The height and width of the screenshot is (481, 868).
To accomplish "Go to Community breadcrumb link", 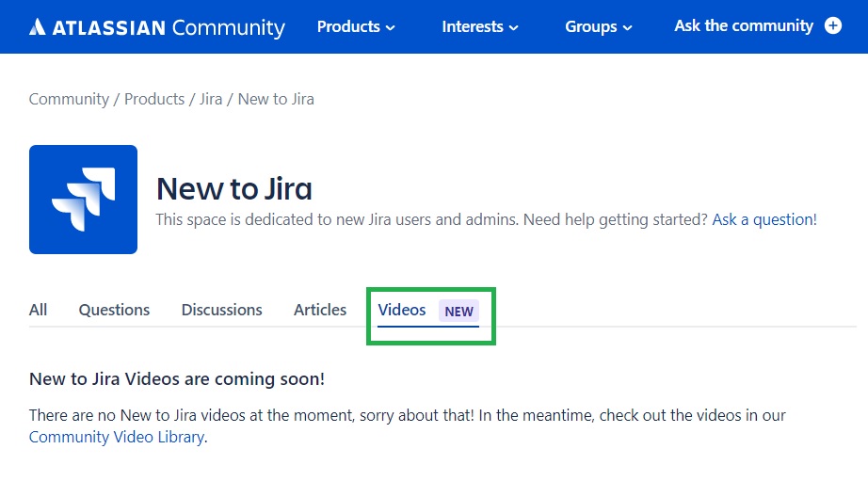I will coord(70,99).
